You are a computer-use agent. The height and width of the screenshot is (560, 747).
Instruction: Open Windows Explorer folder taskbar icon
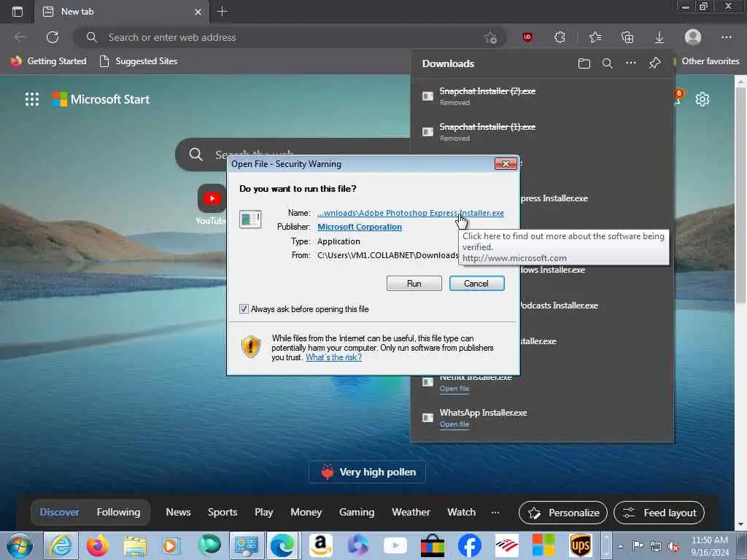(x=135, y=545)
